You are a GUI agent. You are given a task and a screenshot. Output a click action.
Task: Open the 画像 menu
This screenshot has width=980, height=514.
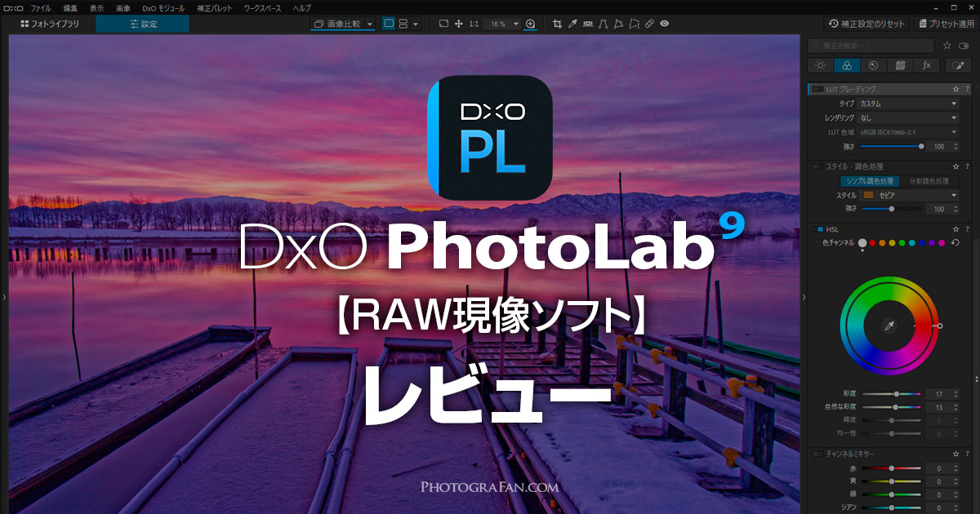[x=122, y=7]
